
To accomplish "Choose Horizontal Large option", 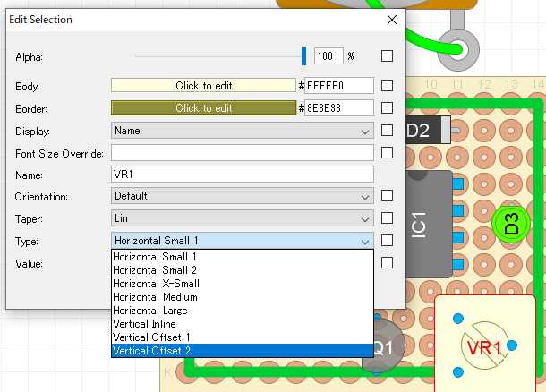I will 243,311.
